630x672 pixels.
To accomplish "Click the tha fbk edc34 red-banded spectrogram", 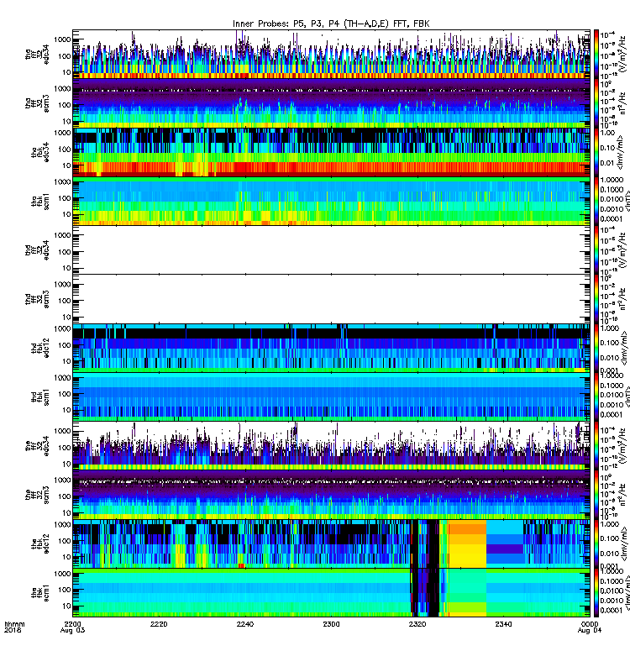I will (331, 153).
